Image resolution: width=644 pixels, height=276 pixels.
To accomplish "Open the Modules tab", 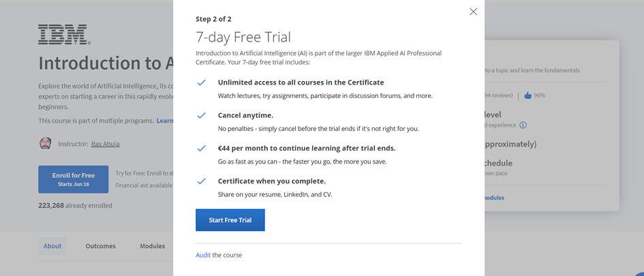I will 153,246.
